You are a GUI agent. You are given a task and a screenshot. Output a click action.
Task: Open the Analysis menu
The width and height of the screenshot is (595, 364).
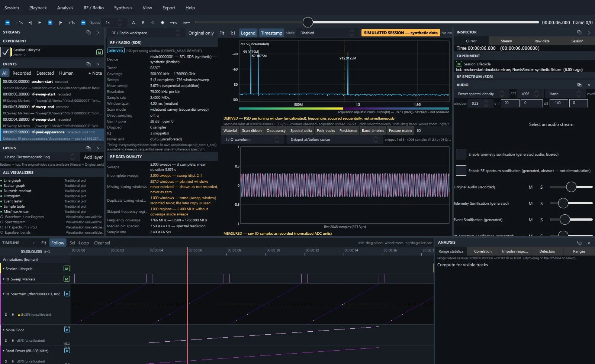tap(65, 8)
